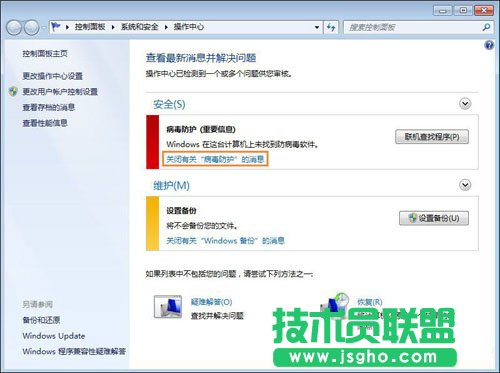Open 更改操作中心设置 link
Screen dimensions: 500x373
tap(52, 76)
